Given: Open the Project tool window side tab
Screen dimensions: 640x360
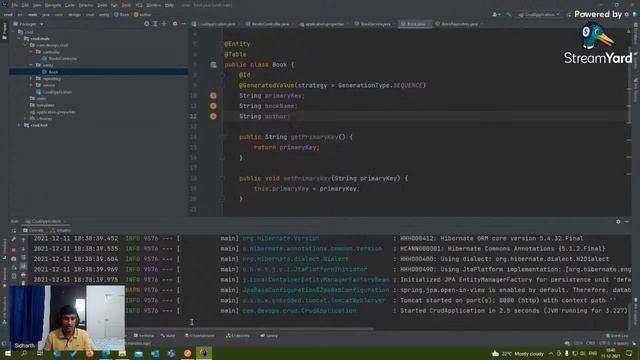Looking at the screenshot, I should (4, 31).
